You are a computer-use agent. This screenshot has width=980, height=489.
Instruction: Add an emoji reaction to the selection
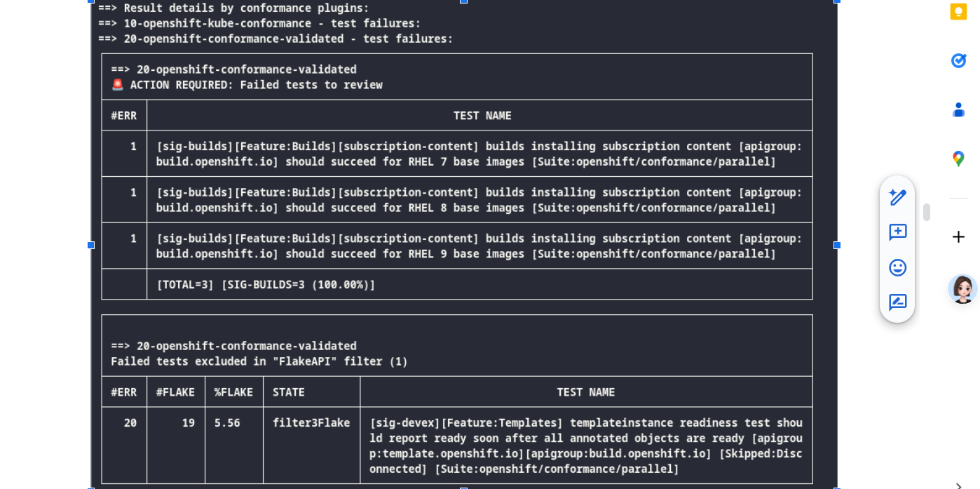click(897, 267)
